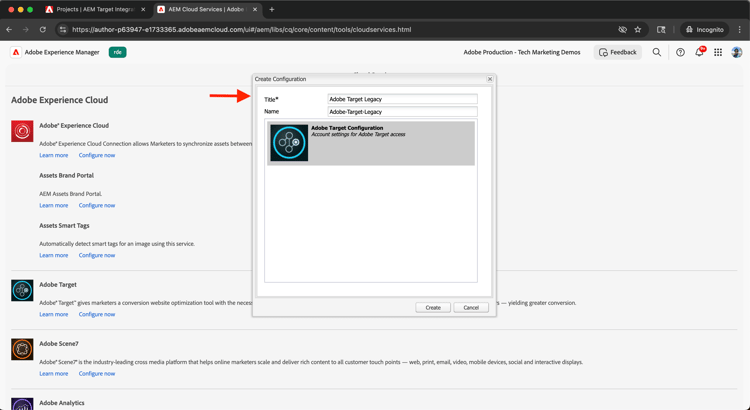Click the Adobe Analytics service icon

[x=22, y=404]
